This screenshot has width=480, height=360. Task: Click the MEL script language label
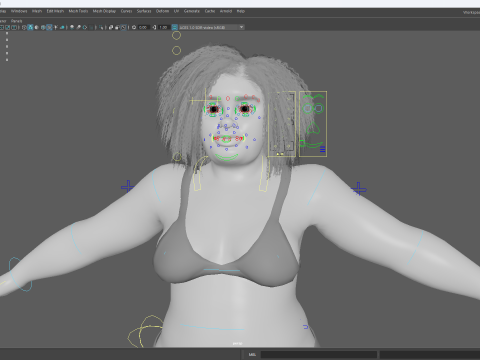[x=252, y=354]
